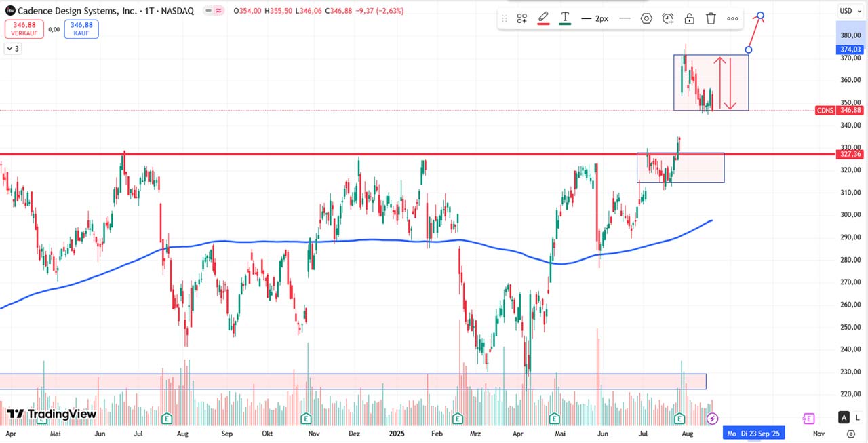Click the 374,03 blue price label
The image size is (868, 443).
click(x=850, y=50)
